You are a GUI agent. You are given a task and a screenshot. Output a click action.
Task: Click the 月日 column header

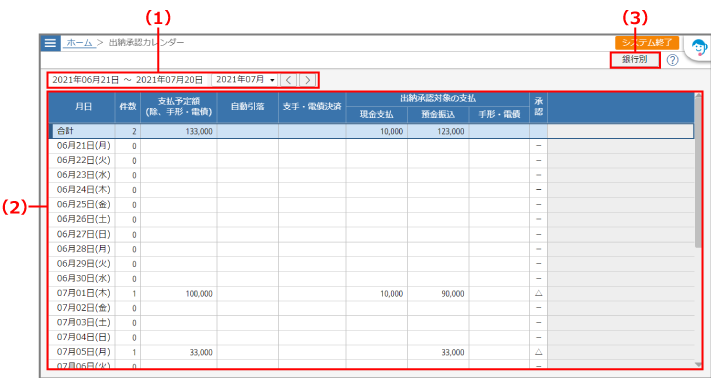pyautogui.click(x=82, y=107)
